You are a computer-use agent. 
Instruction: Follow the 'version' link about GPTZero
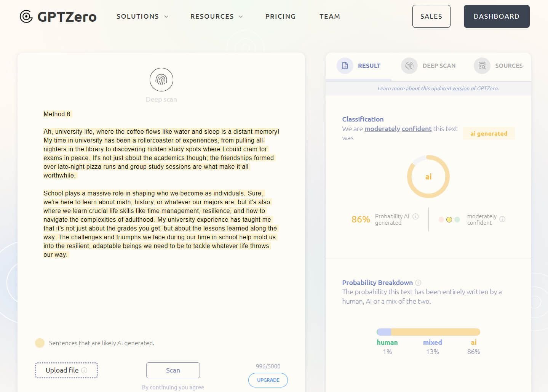point(460,88)
